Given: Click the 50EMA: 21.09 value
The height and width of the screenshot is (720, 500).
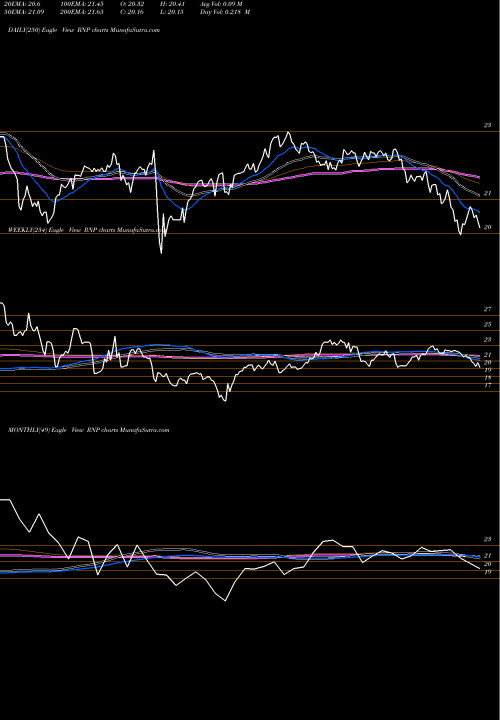Looking at the screenshot, I should (22, 12).
